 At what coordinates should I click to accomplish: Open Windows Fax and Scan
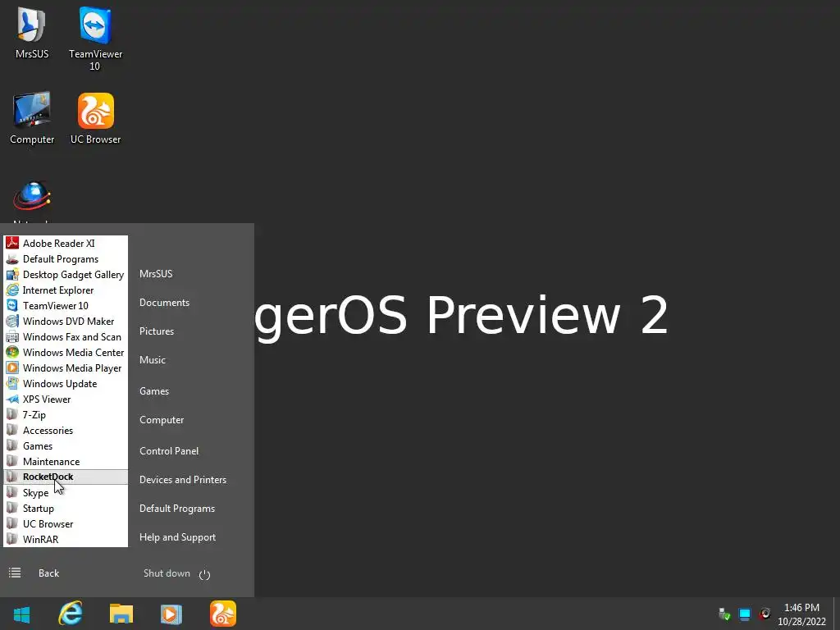66,336
